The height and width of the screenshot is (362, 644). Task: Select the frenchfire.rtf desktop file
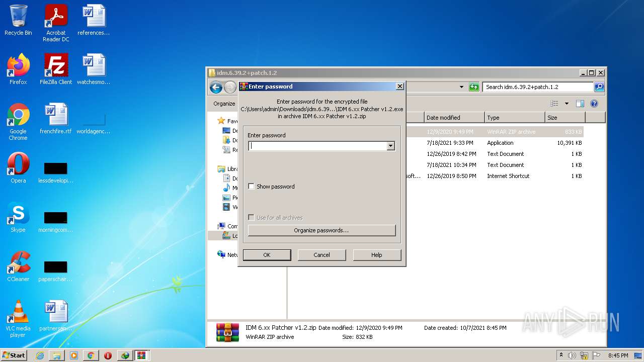[56, 119]
